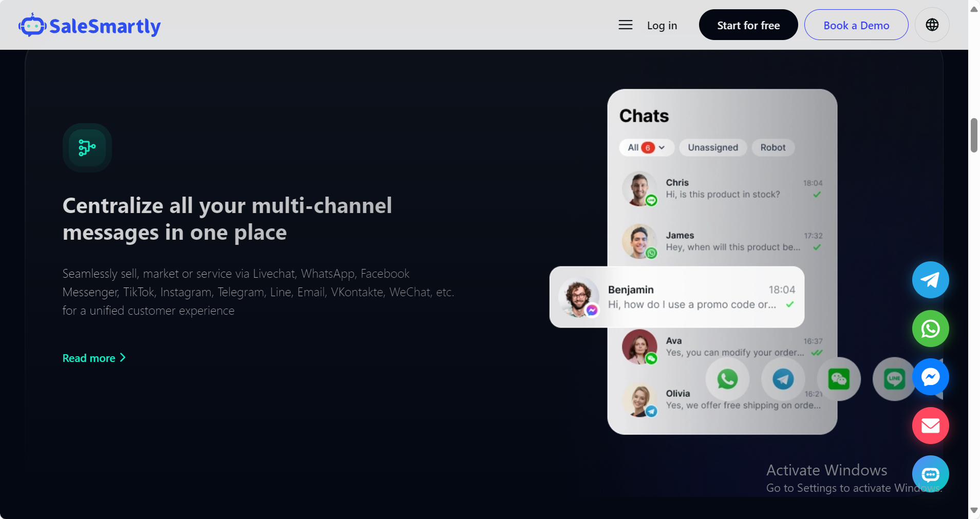Click the WhatsApp channel icon in chat preview
Viewport: 980px width, 519px height.
click(x=727, y=379)
